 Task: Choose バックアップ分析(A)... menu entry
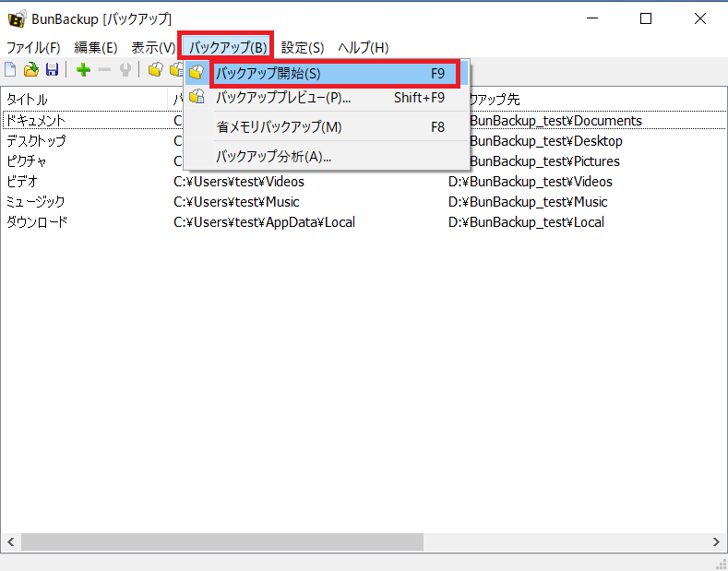click(x=327, y=157)
